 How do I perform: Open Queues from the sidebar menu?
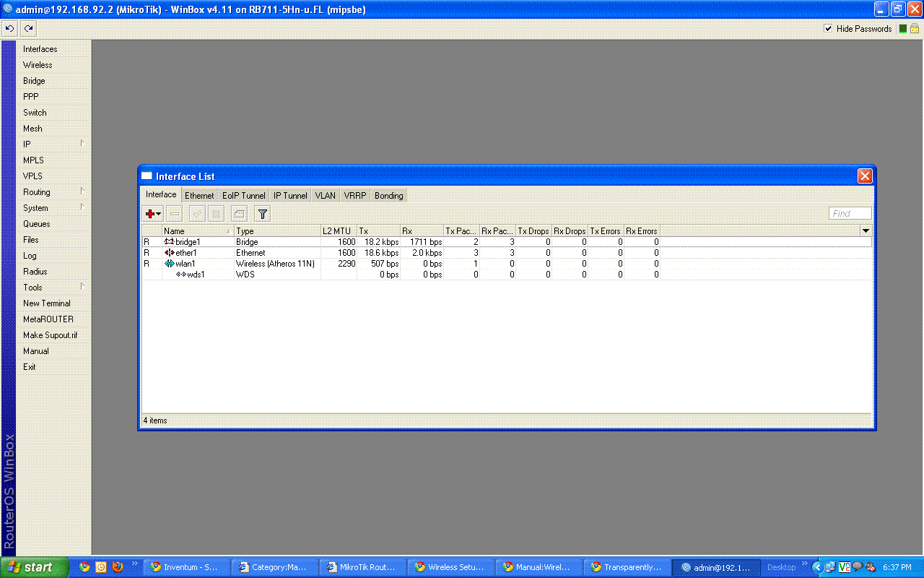click(54, 224)
